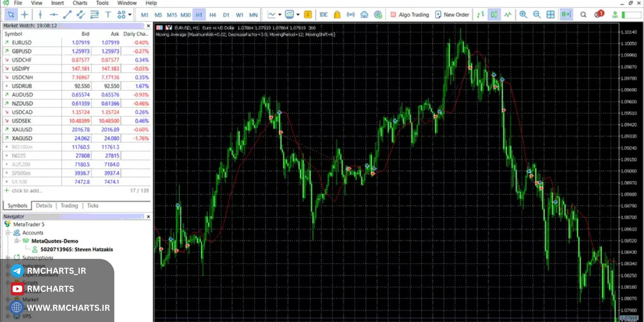Select the Fibonacci retracement tool
Screen dimensions: 644x322
click(94, 14)
